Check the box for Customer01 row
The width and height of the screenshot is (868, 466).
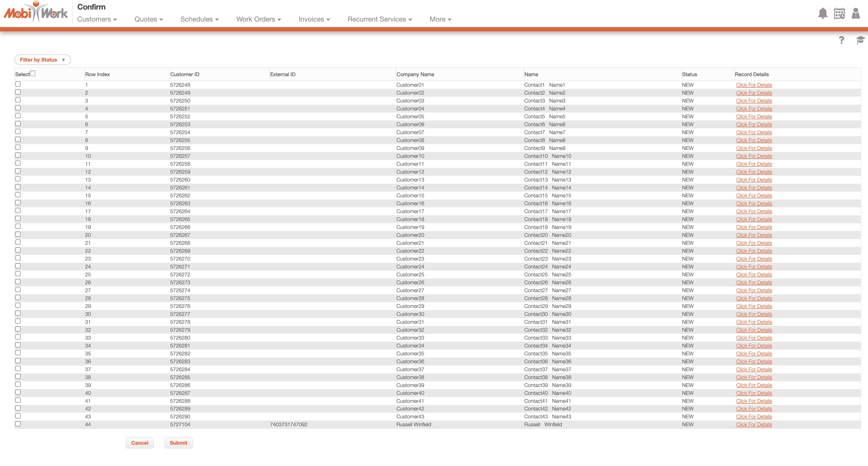pyautogui.click(x=18, y=84)
